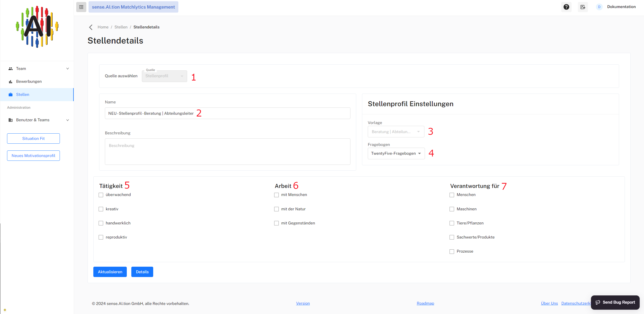Tick the Tiere/Pflanzen checkbox
This screenshot has height=314, width=644.
coord(452,223)
